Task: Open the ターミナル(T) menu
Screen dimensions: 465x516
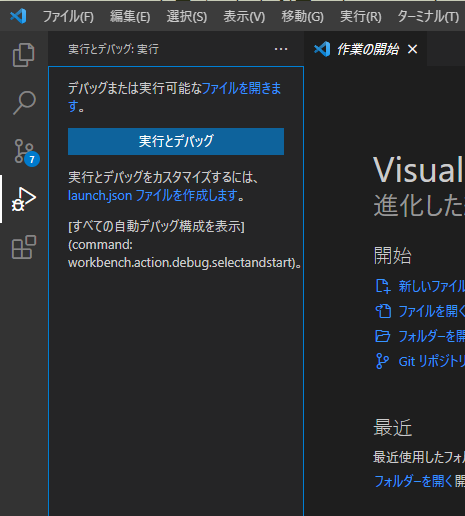Action: 428,16
